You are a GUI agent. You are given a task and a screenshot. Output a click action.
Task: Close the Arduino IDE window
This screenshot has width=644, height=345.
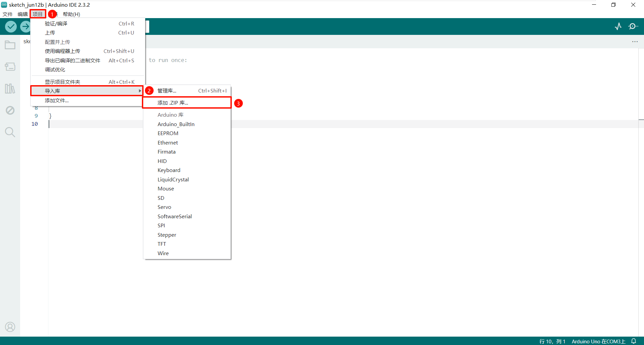click(x=633, y=5)
